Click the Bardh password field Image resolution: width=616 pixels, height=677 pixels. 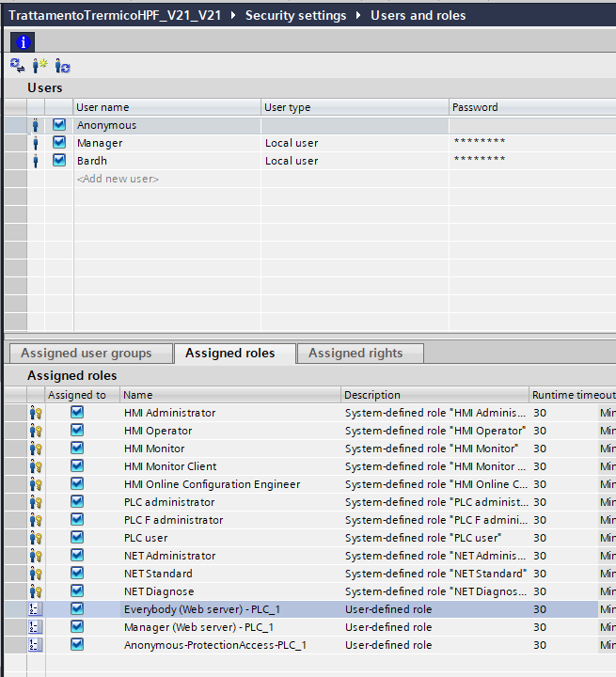tap(532, 161)
